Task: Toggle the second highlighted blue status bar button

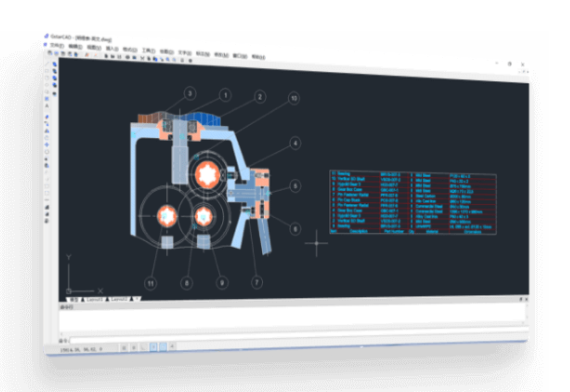Action: coord(163,347)
